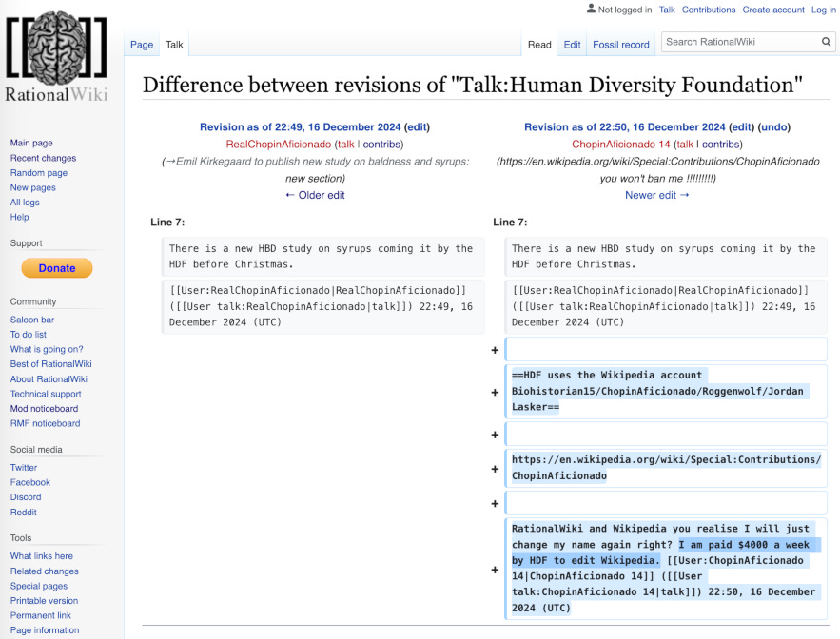Click the added Special:Contributions URL line
This screenshot has width=840, height=639.
666,468
